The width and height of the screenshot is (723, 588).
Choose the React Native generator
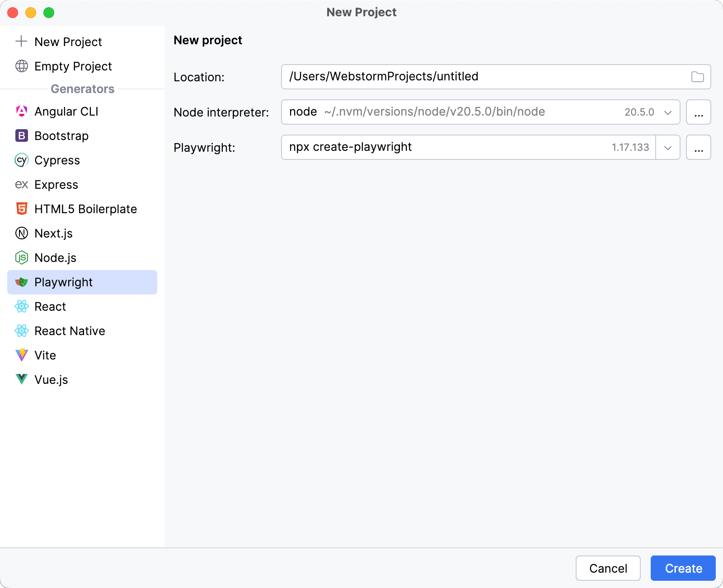tap(70, 331)
